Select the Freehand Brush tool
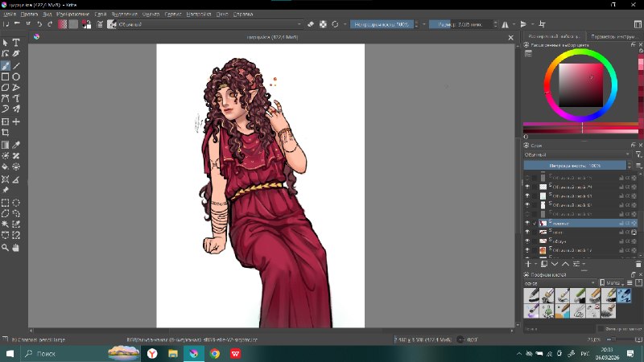 6,66
